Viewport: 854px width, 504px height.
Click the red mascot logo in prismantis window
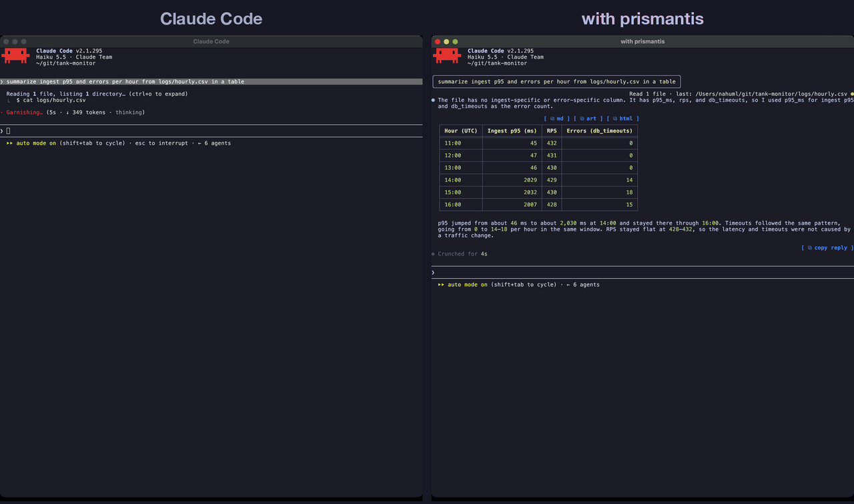(447, 56)
